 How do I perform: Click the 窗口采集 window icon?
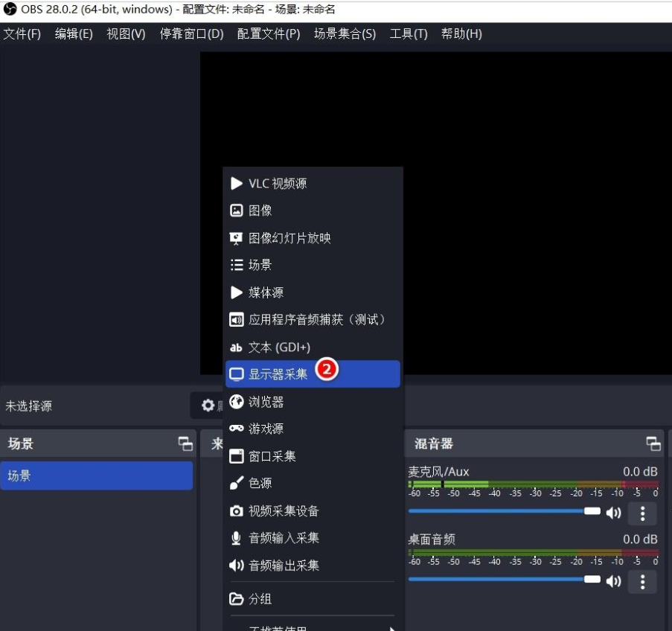tap(236, 456)
